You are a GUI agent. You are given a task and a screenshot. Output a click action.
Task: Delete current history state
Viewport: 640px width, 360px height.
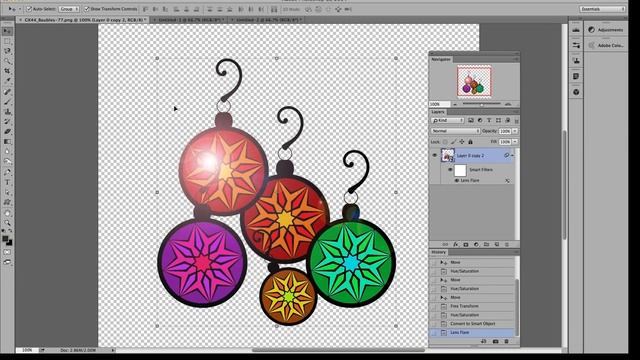(507, 341)
